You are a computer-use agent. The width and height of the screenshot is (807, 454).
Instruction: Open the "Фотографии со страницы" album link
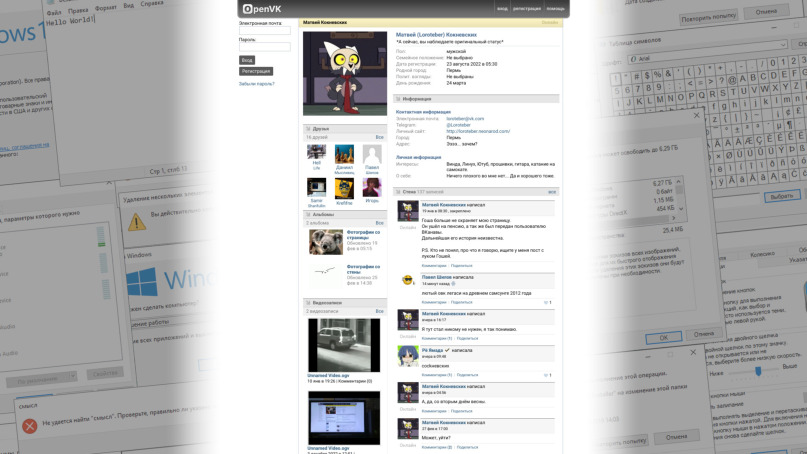pyautogui.click(x=363, y=235)
